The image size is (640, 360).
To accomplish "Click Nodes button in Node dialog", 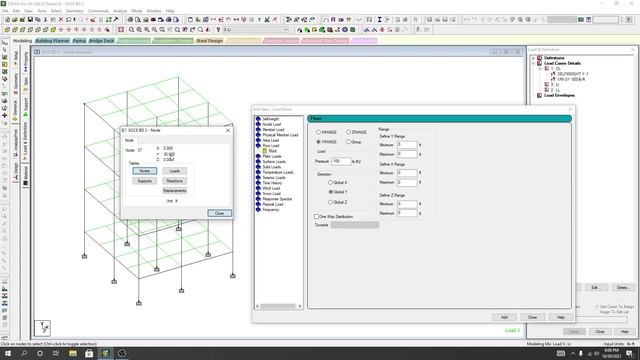I will (x=144, y=171).
